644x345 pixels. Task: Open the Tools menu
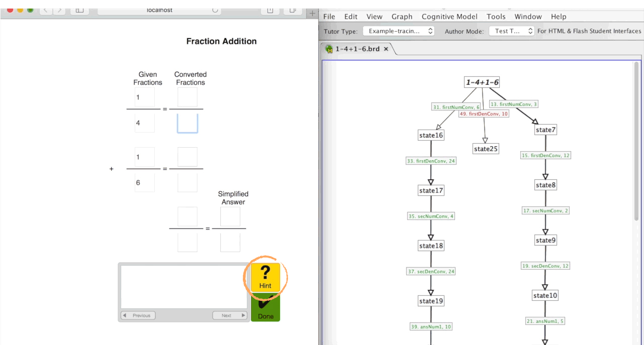point(496,17)
